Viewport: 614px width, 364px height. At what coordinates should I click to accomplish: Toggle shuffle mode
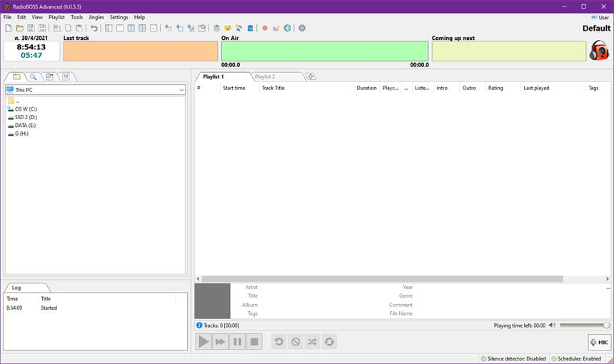(312, 342)
